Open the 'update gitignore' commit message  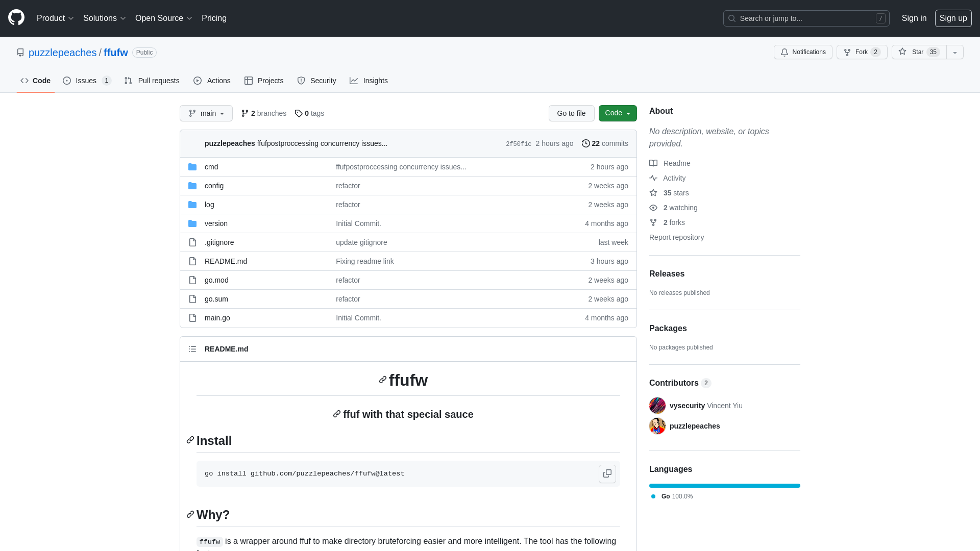[x=361, y=242]
